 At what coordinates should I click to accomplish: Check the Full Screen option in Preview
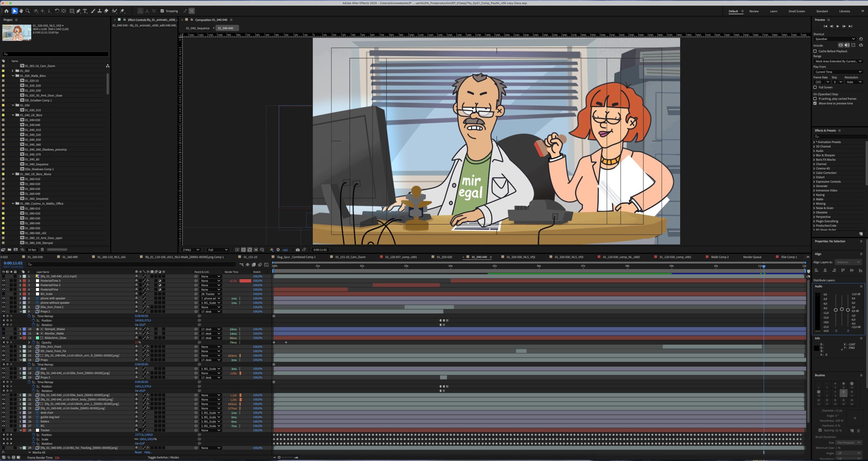(815, 87)
